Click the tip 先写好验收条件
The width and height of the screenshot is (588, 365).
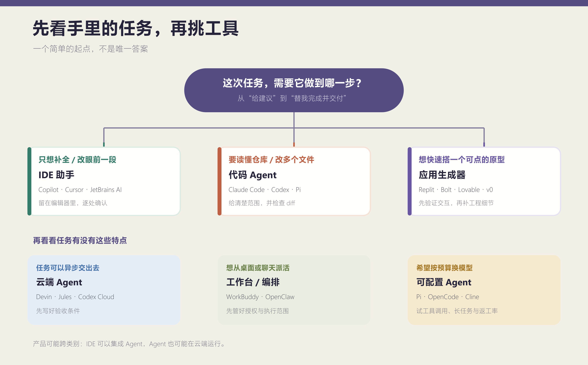[58, 311]
